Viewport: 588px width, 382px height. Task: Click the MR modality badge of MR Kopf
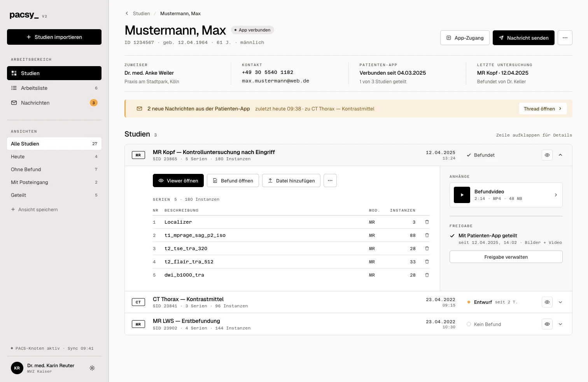(x=138, y=155)
